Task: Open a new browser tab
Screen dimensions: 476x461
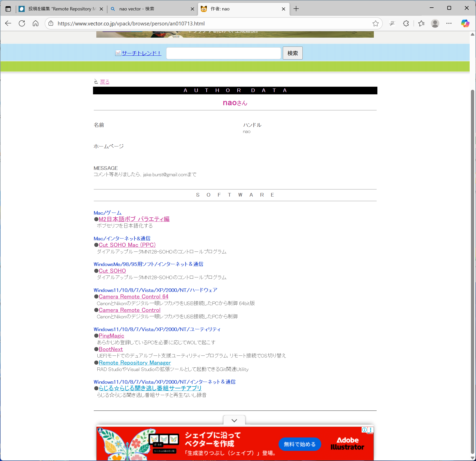Action: (x=296, y=9)
